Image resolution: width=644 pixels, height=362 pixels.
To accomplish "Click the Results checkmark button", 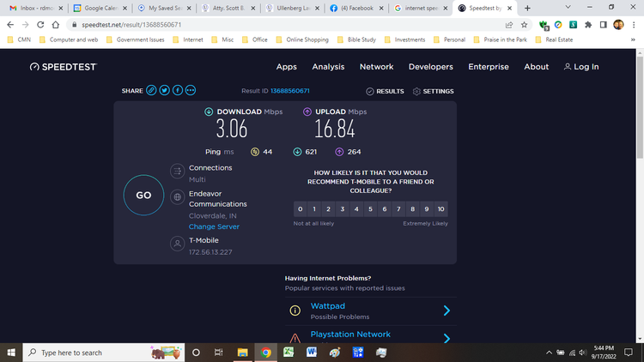I will [x=385, y=91].
